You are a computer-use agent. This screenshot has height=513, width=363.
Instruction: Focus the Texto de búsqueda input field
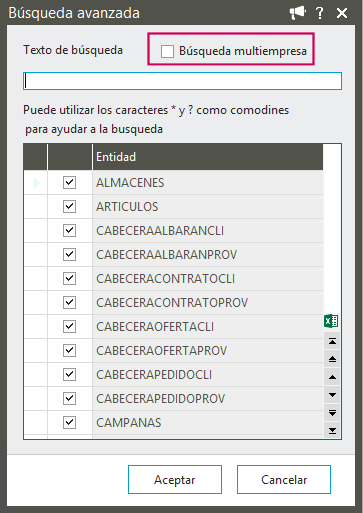tap(182, 81)
